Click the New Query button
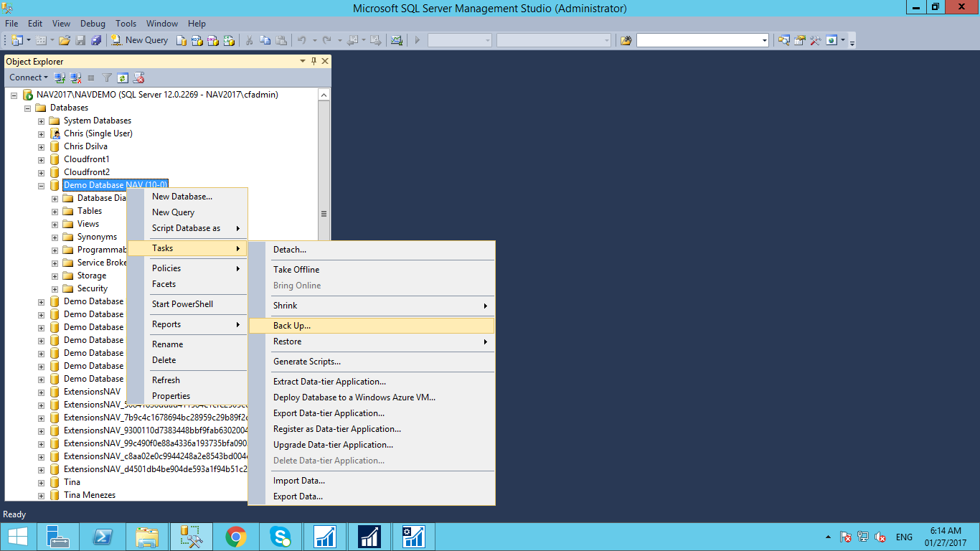 139,40
